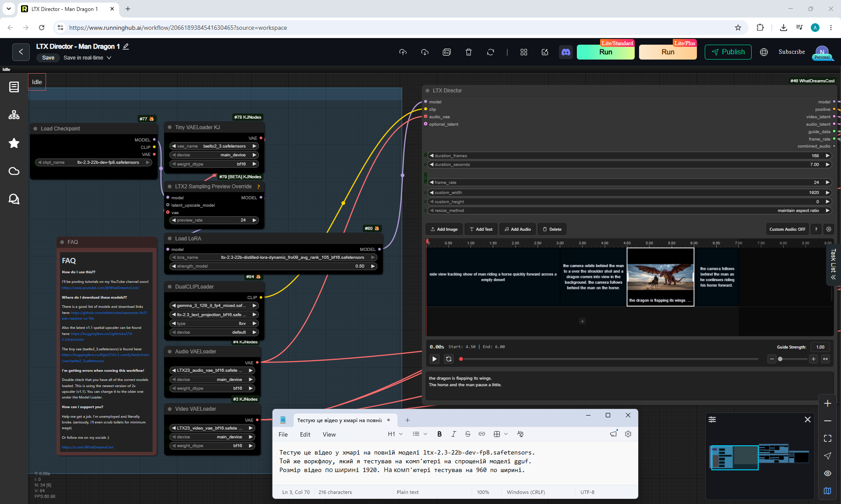Open the node tree icon in left sidebar
The width and height of the screenshot is (841, 504).
[14, 115]
